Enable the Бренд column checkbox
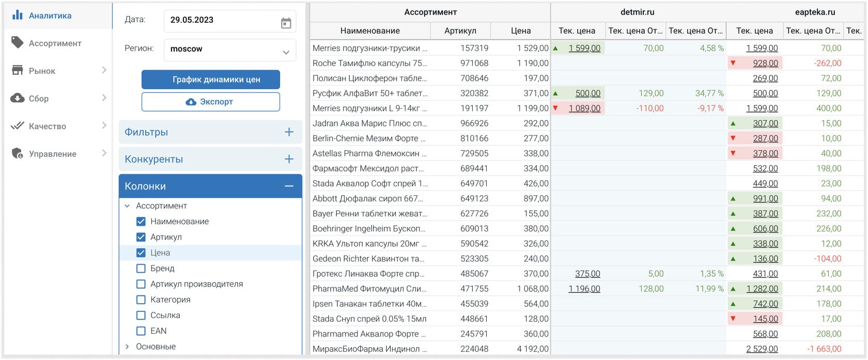The width and height of the screenshot is (868, 360). (x=141, y=269)
